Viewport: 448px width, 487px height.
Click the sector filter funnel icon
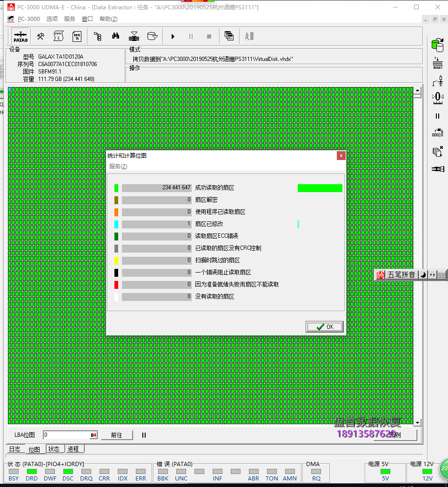coord(134,36)
